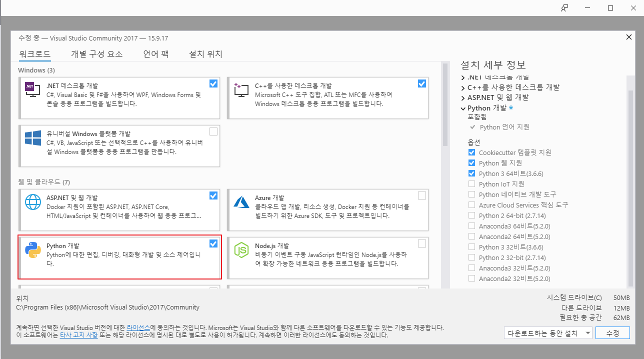This screenshot has height=359, width=644.
Task: Uncheck Python 3 64비트(3.6.6) option
Action: point(471,173)
